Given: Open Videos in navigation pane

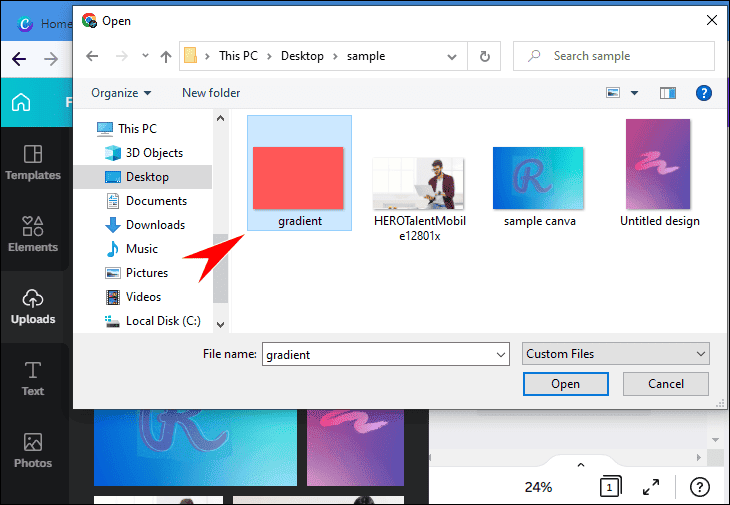Looking at the screenshot, I should 133,297.
